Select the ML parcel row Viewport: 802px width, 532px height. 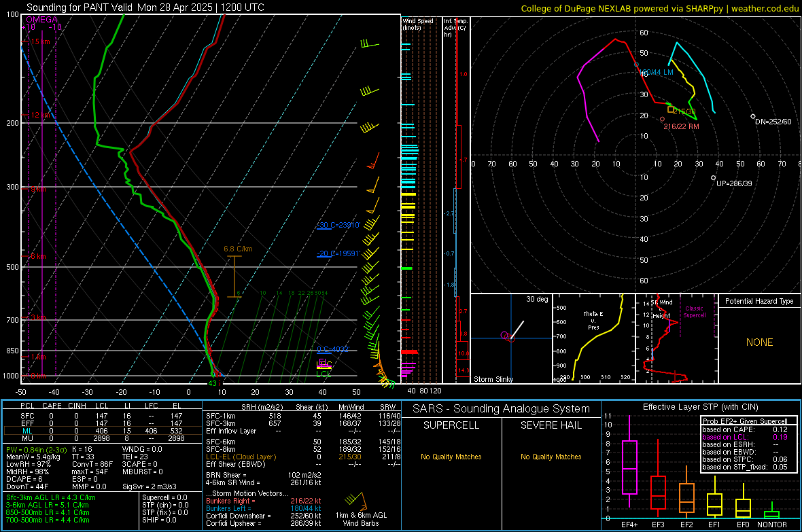103,431
